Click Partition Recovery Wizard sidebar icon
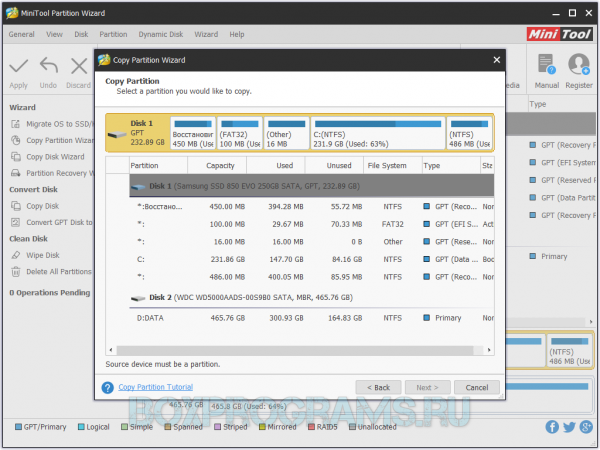The image size is (600, 450). click(x=15, y=173)
